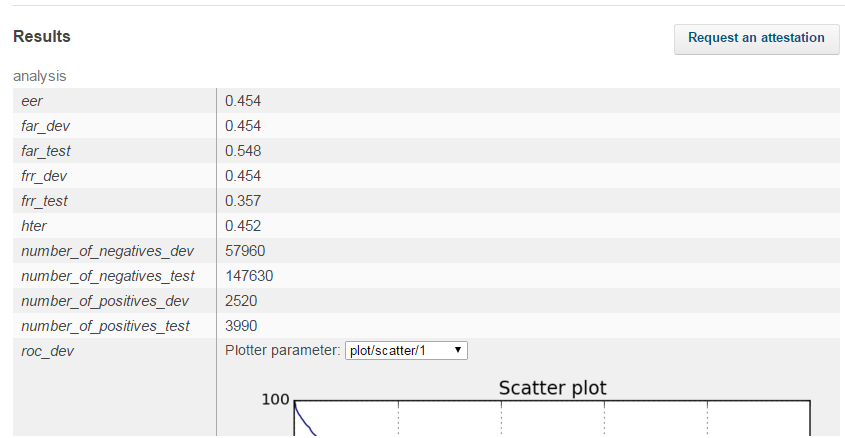
Task: Click the number_of_positives_dev label
Action: tap(105, 300)
